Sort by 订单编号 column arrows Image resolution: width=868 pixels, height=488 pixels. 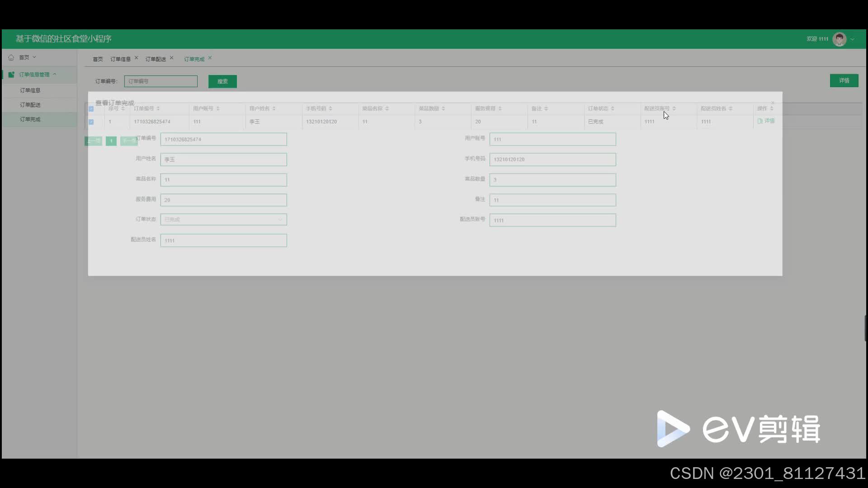158,108
